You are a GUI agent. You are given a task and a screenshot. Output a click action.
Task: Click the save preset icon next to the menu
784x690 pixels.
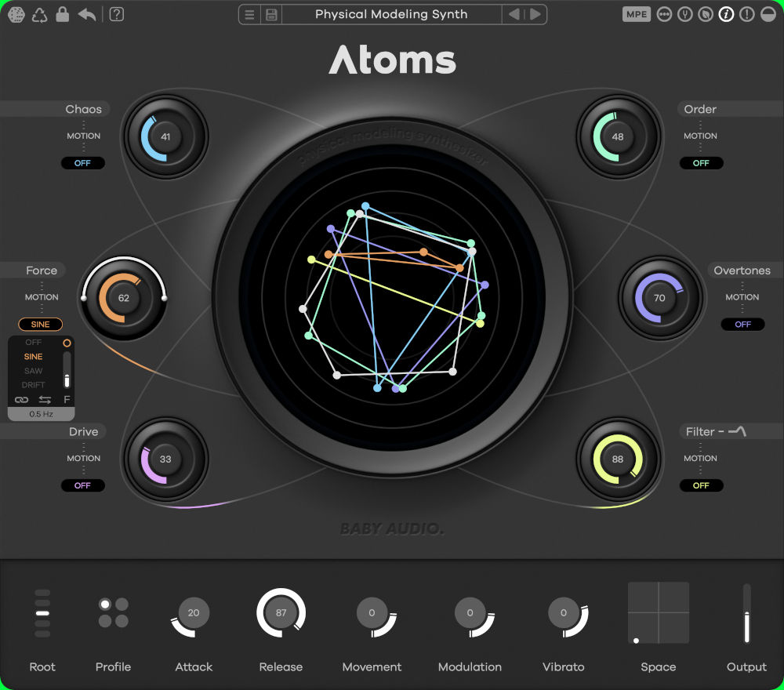(270, 14)
